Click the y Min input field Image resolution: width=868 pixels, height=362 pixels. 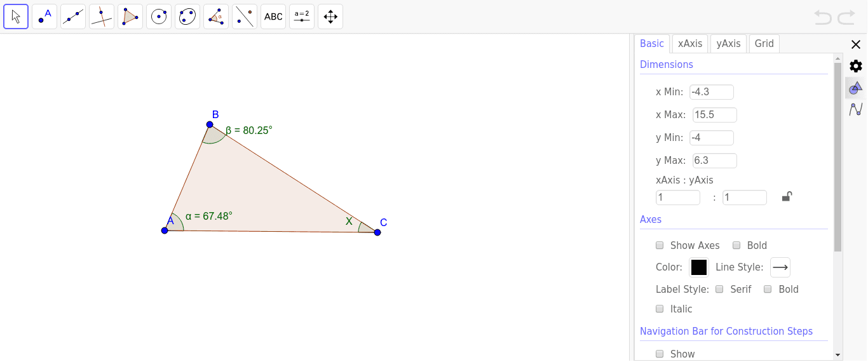[712, 138]
